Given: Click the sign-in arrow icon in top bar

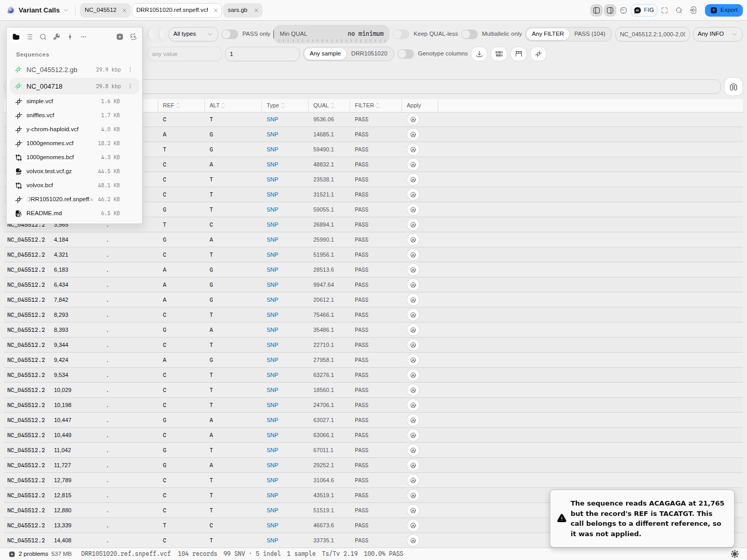Looking at the screenshot, I should (x=694, y=10).
